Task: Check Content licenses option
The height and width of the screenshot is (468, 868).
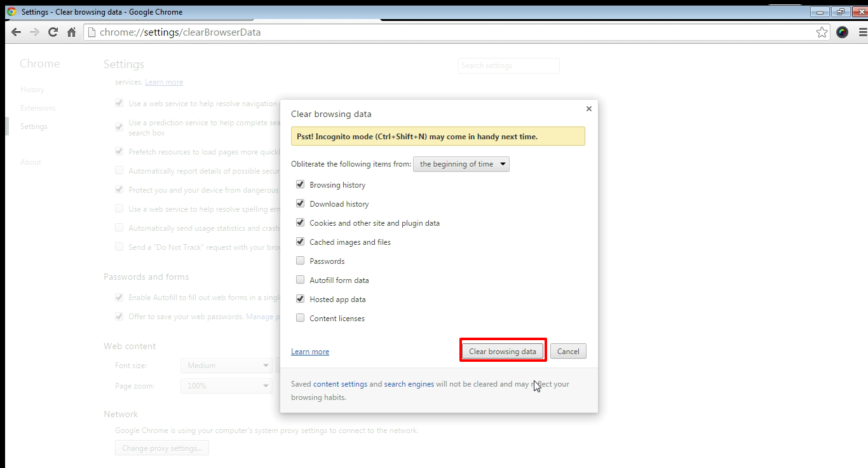Action: (x=301, y=318)
